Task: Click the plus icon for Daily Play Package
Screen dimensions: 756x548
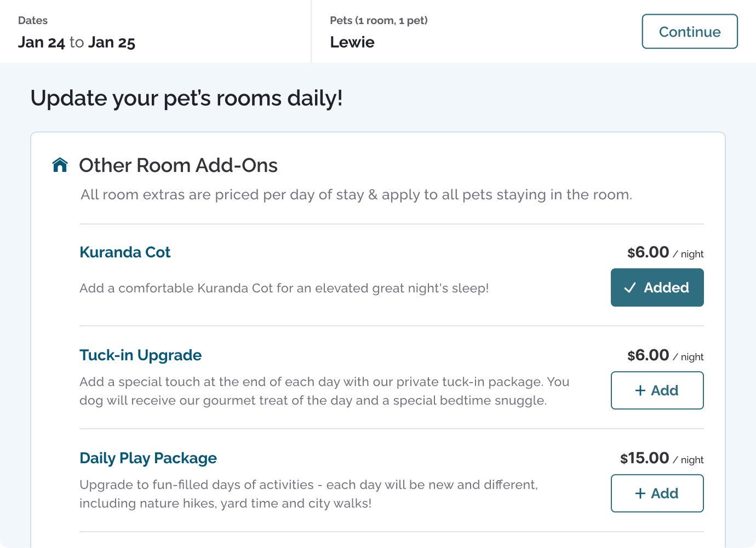Action: (640, 493)
